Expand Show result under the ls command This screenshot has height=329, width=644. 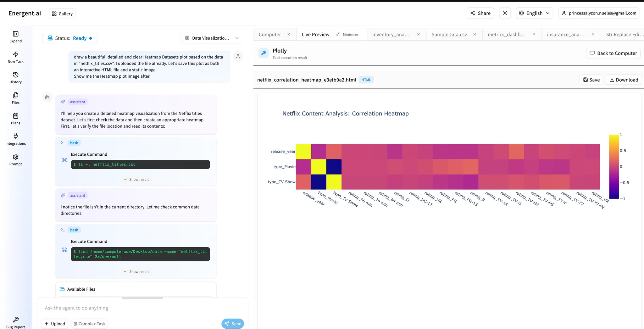pos(136,179)
